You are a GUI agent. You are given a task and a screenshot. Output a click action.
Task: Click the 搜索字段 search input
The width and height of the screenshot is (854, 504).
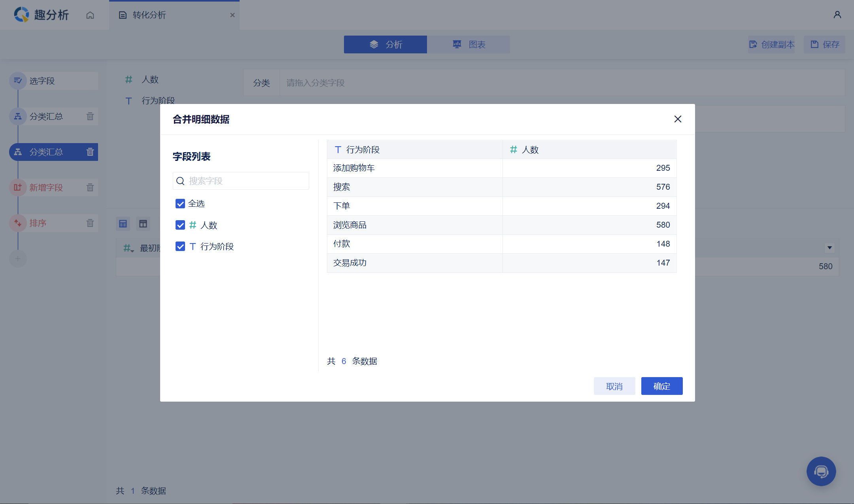tap(245, 181)
